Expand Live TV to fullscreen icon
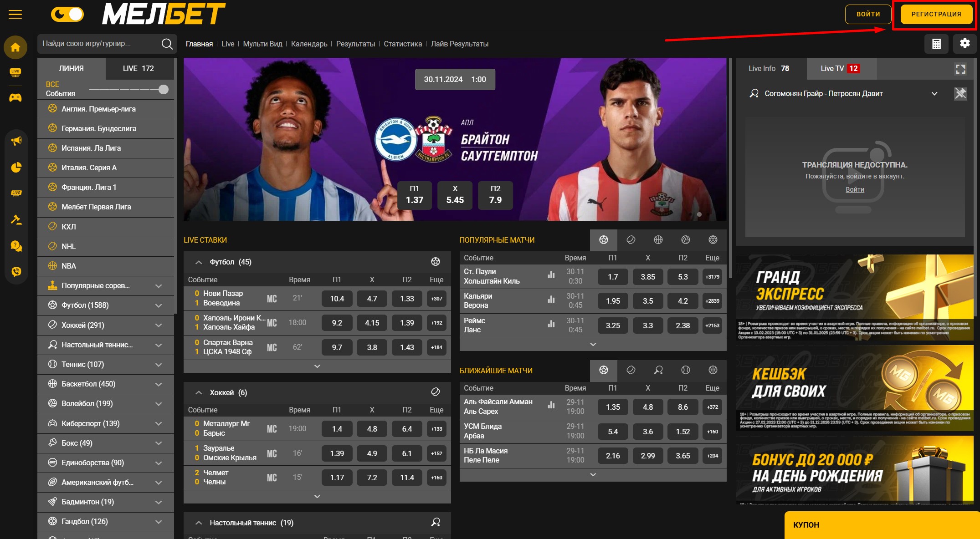This screenshot has width=980, height=539. click(x=960, y=69)
